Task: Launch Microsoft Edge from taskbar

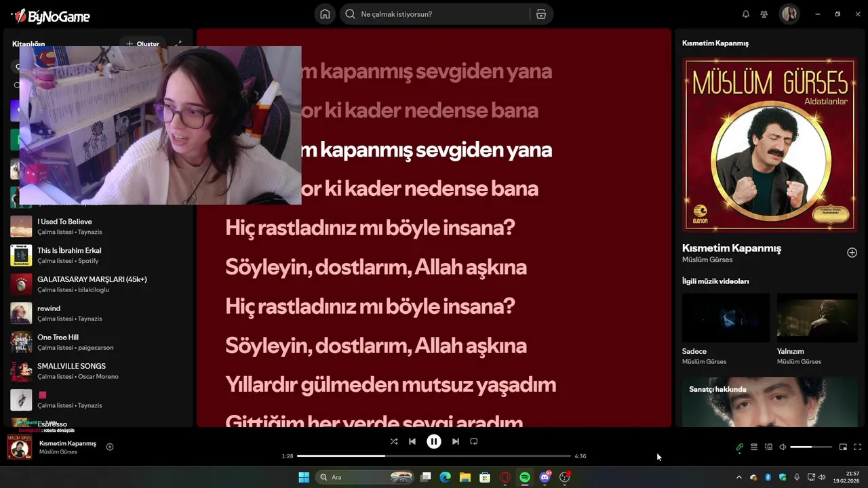Action: pos(445,477)
